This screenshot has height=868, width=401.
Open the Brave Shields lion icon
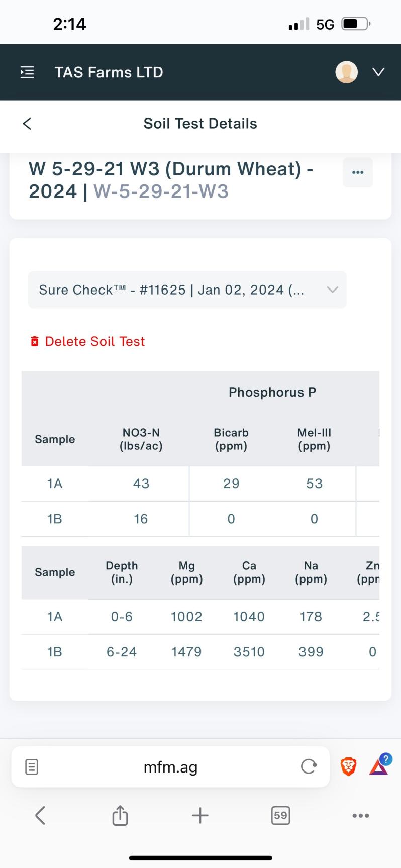(x=348, y=767)
